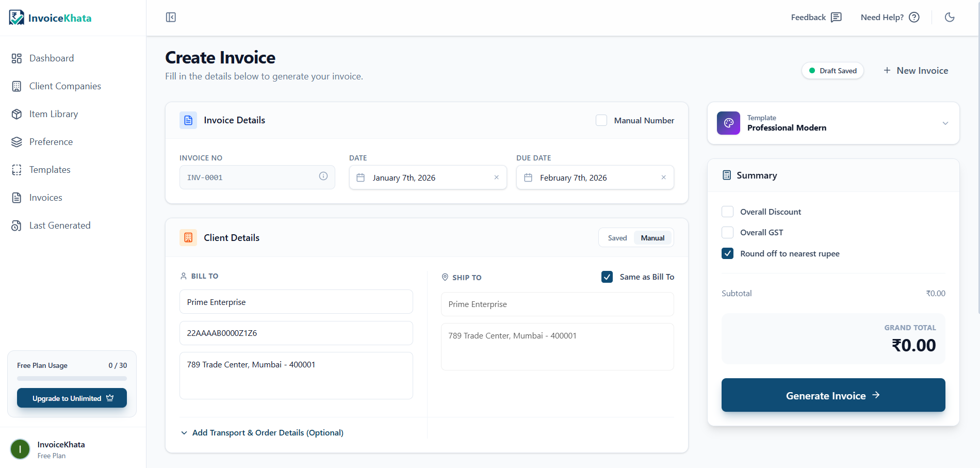980x468 pixels.
Task: Click the info icon in Invoice No field
Action: 323,176
